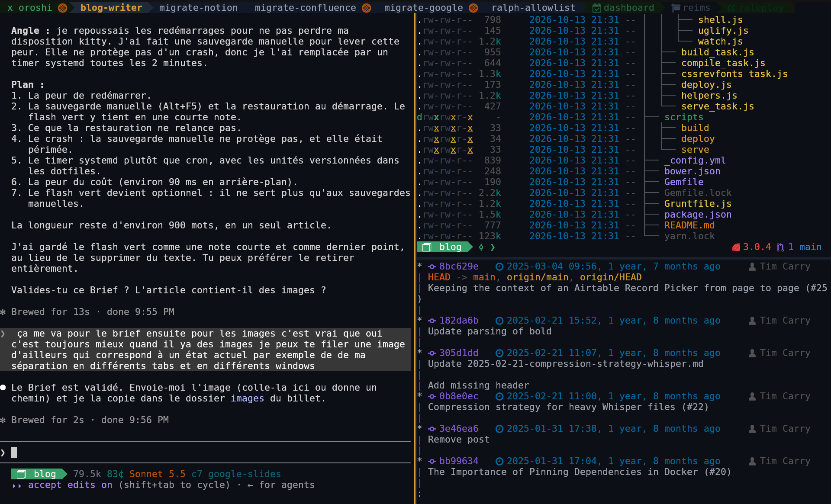Click the double-arrow icon before accept edits on

[x=17, y=485]
